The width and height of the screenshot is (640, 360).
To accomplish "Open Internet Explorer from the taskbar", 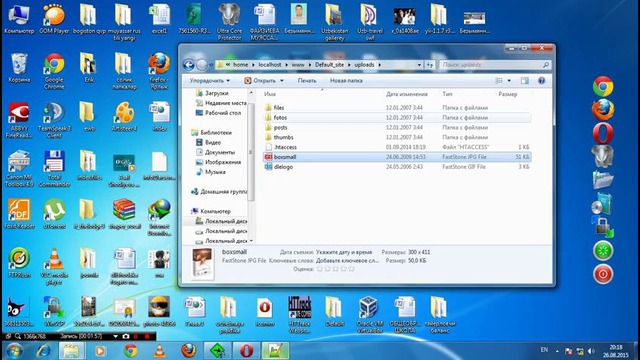I will [43, 351].
